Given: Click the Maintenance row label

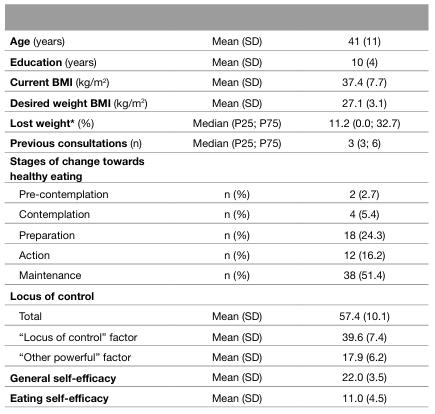Looking at the screenshot, I should point(50,275).
